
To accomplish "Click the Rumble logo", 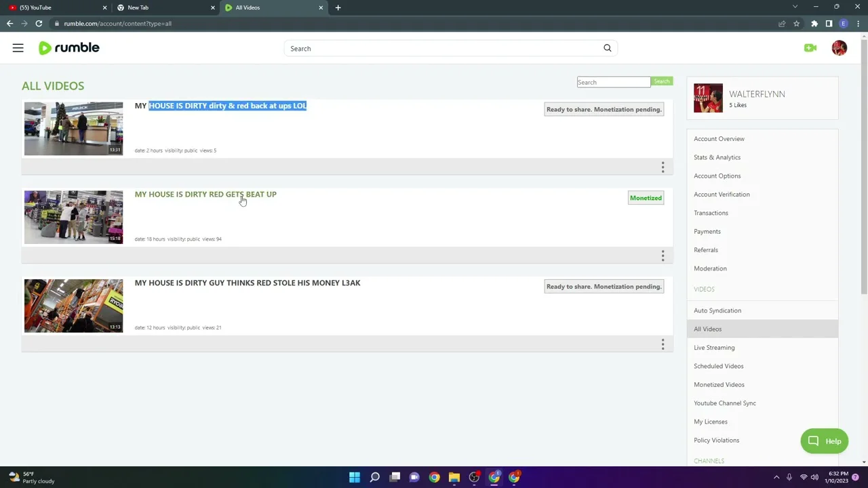I will 69,48.
